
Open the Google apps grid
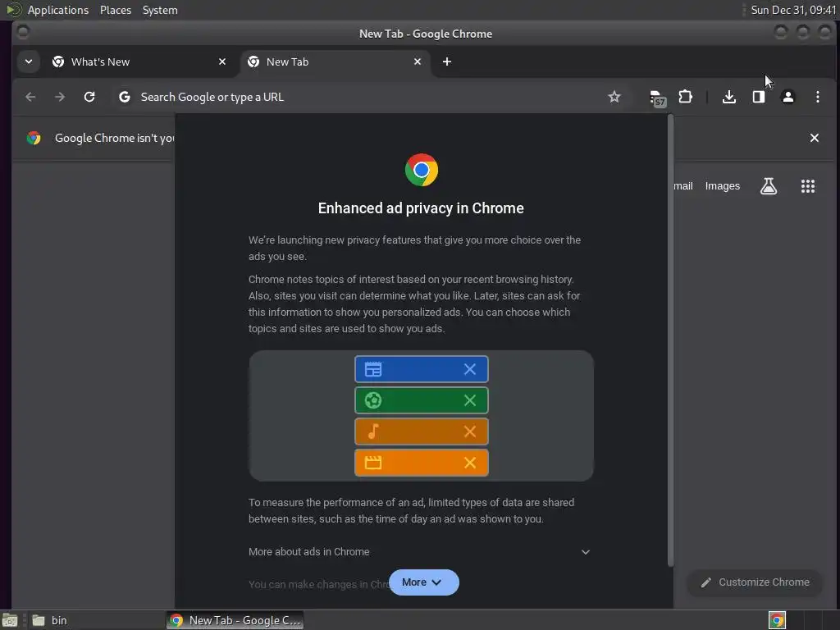point(807,186)
